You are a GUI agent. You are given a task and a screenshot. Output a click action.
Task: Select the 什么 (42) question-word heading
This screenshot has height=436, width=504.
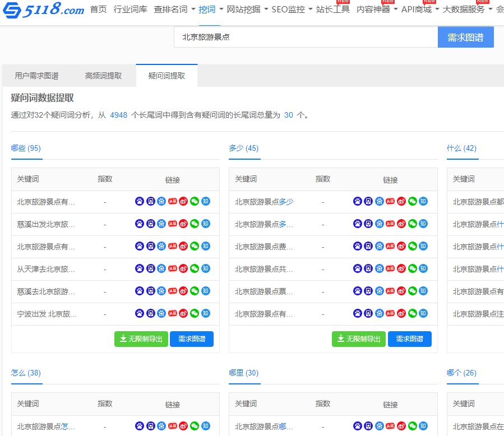click(461, 148)
